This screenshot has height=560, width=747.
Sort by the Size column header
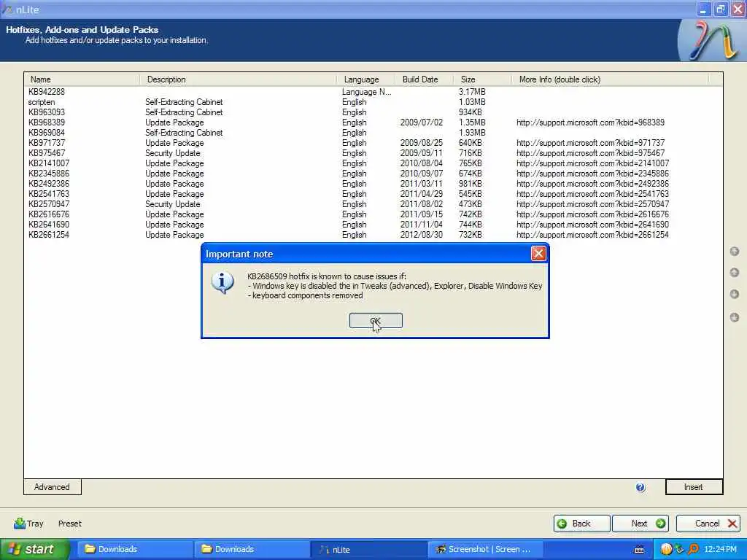483,79
